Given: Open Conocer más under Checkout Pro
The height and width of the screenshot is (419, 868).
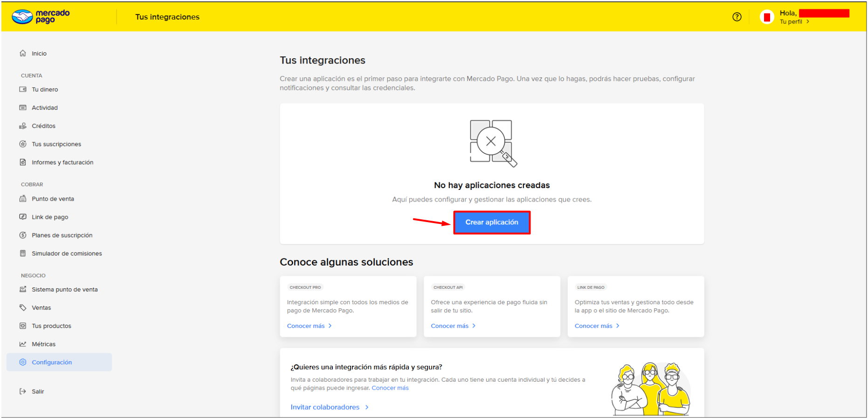Looking at the screenshot, I should coord(306,326).
